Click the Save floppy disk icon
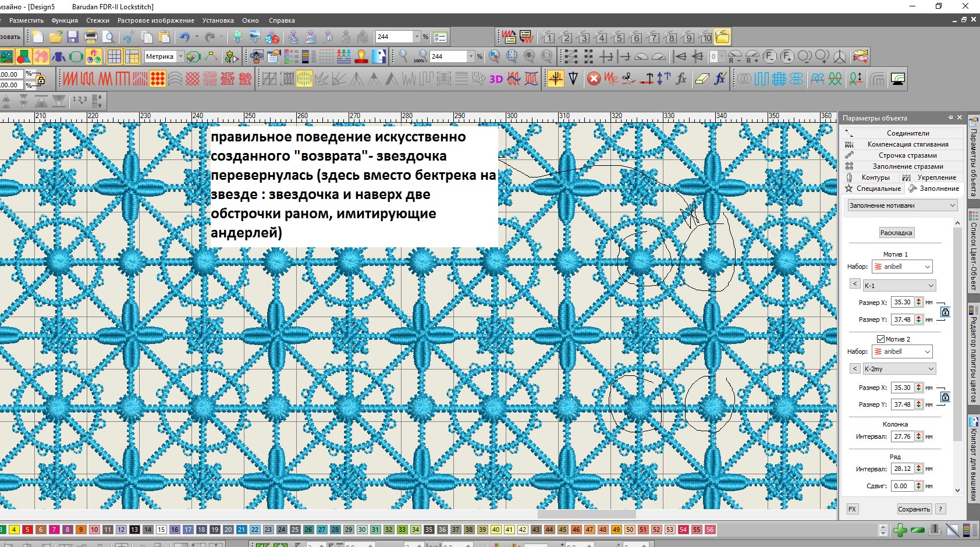 point(73,37)
